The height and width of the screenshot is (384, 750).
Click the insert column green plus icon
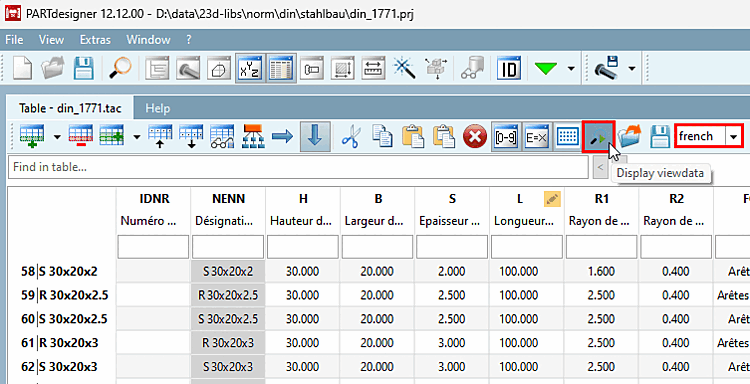point(112,137)
